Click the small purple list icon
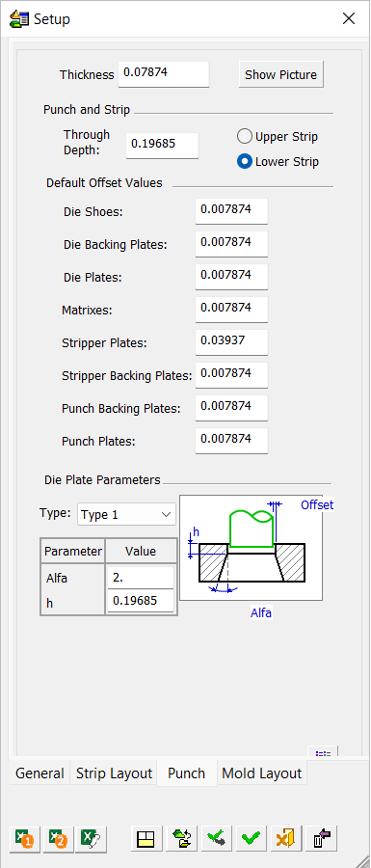Screen dimensions: 371x868 pos(323,752)
